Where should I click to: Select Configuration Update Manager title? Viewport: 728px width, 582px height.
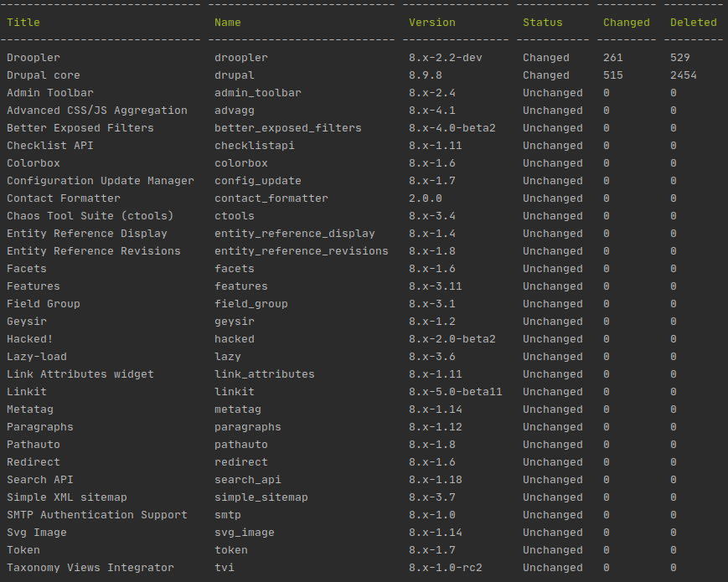coord(101,181)
